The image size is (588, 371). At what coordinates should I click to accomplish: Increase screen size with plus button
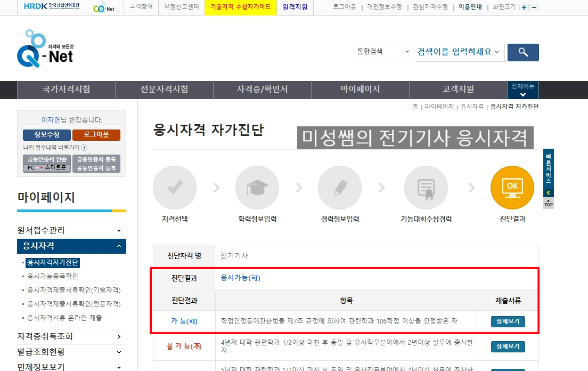524,7
